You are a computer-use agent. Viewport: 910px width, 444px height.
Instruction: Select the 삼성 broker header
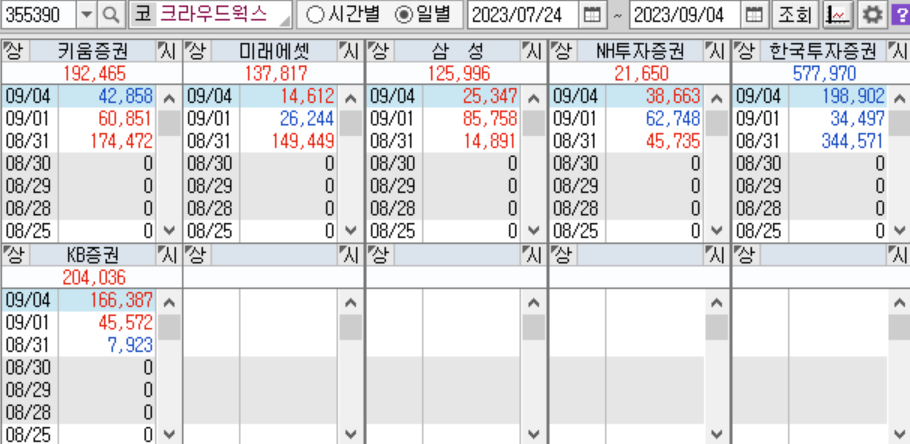tap(457, 52)
